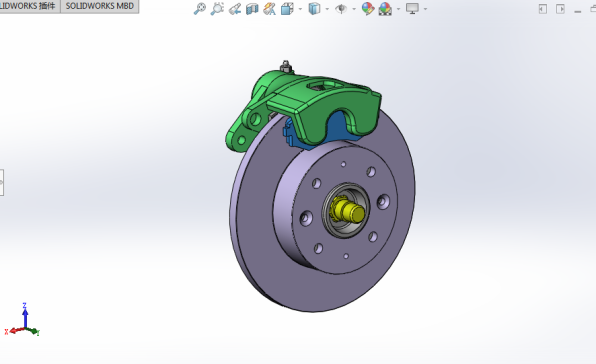Switch to the SOLIDWORKS 插件 tab
The width and height of the screenshot is (596, 364).
30,6
